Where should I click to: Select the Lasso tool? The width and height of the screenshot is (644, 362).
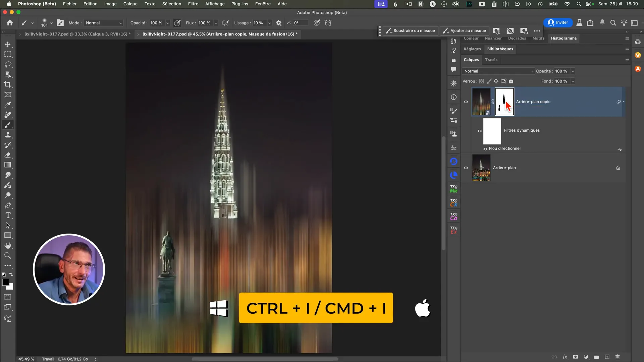8,64
